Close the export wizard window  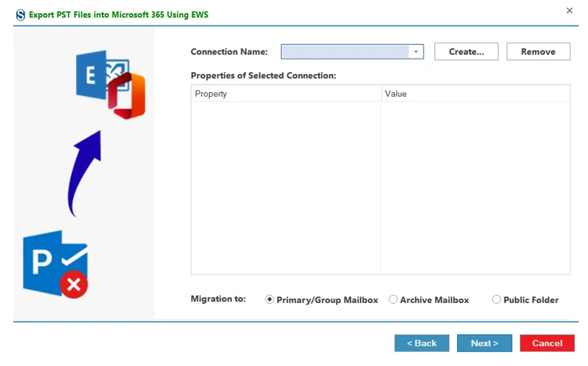pos(569,10)
